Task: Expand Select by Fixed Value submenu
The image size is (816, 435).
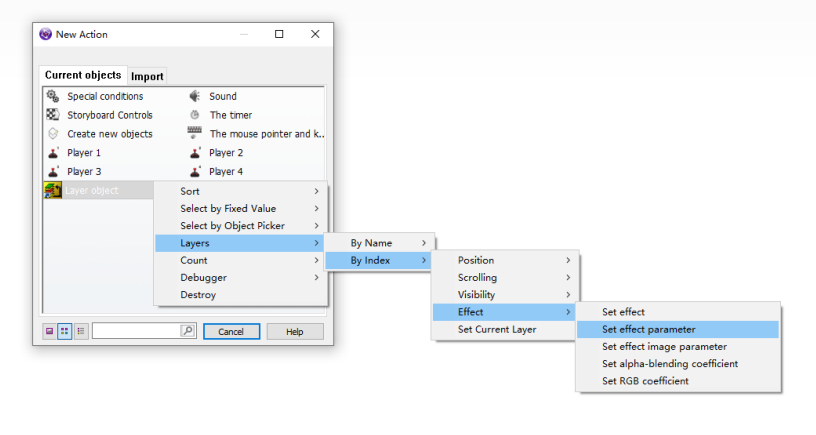Action: pyautogui.click(x=241, y=208)
